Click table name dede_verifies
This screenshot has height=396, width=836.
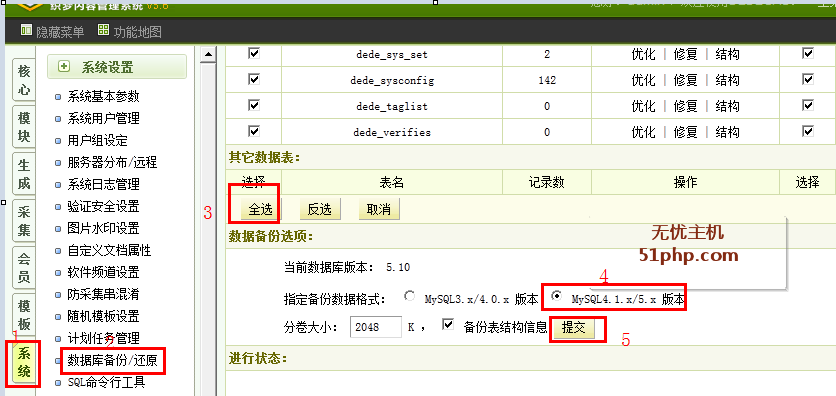coord(392,132)
